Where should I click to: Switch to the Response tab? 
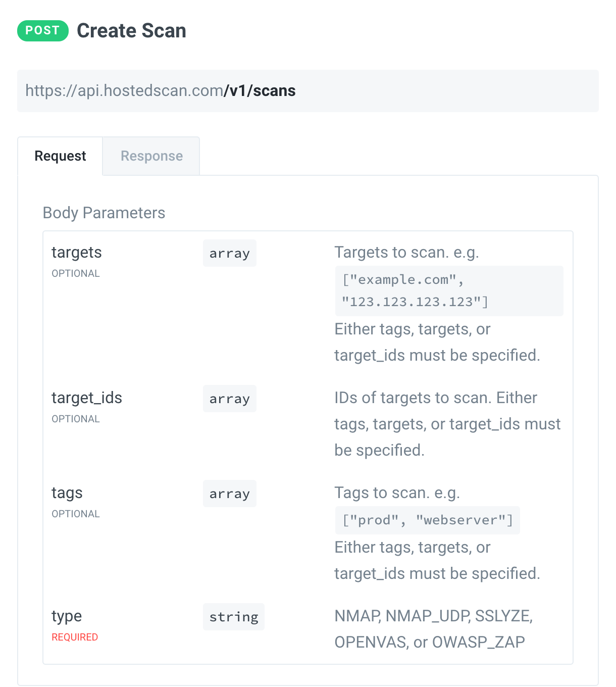click(151, 156)
